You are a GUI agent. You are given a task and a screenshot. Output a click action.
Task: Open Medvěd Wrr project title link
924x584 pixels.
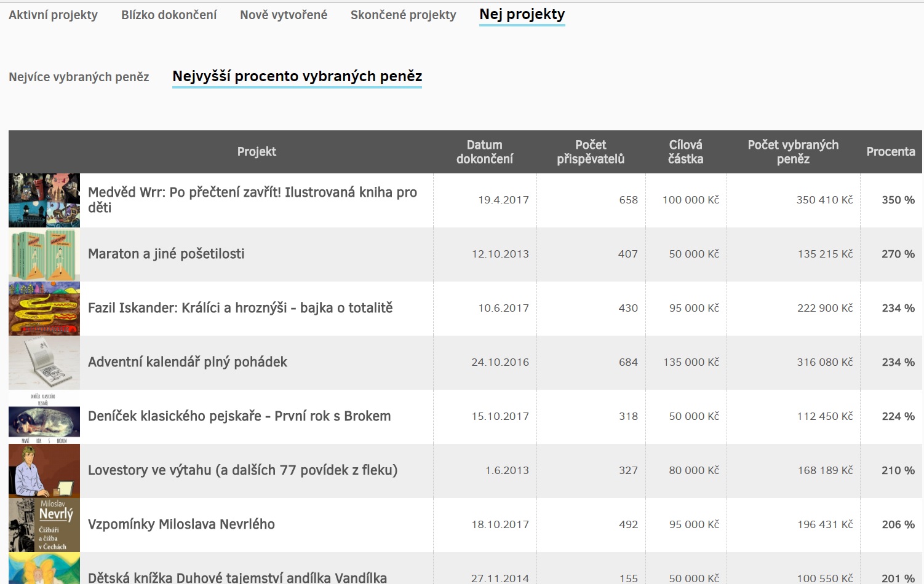point(252,200)
